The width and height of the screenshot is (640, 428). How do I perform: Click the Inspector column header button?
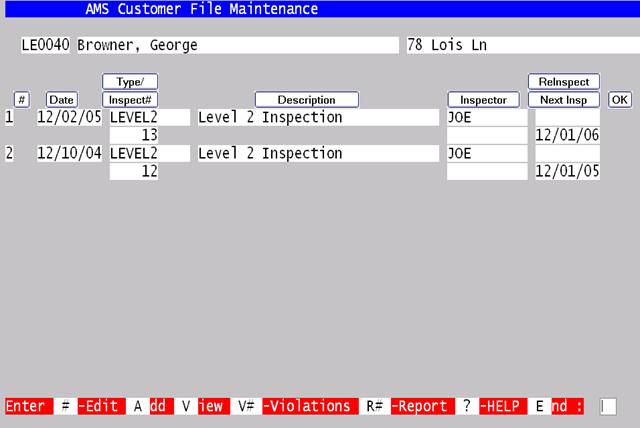click(x=483, y=100)
